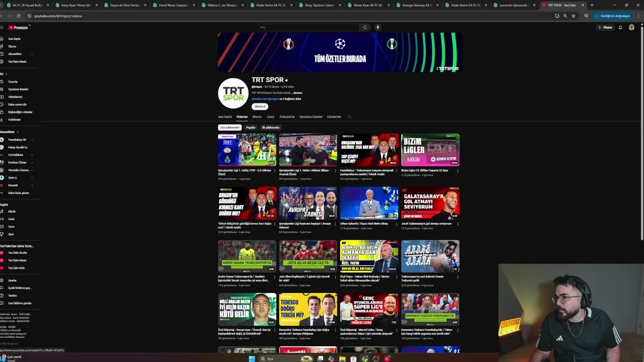Switch to Gönderiler channel tab
Viewport: 644px width, 362px height.
334,117
